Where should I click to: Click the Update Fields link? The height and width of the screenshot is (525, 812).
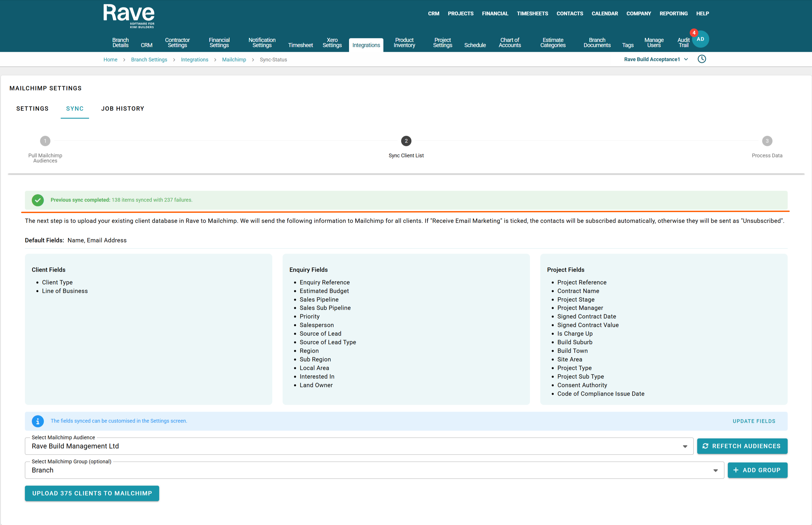click(754, 421)
